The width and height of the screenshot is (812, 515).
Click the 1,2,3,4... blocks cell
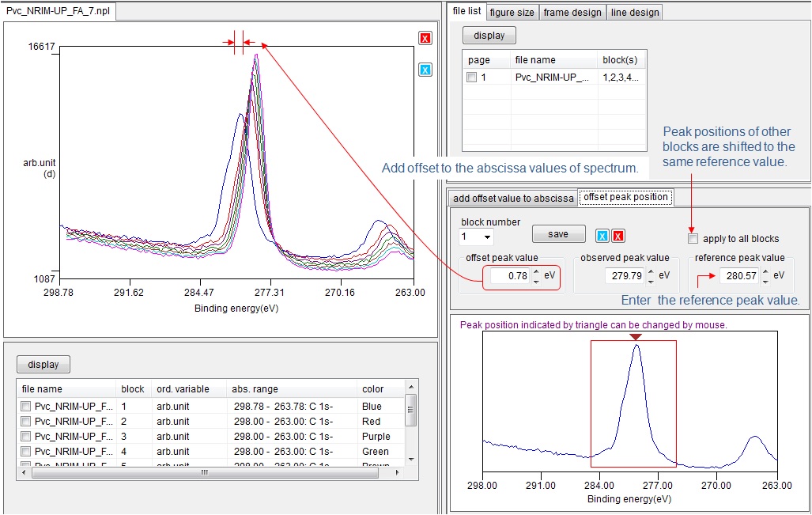click(x=621, y=78)
